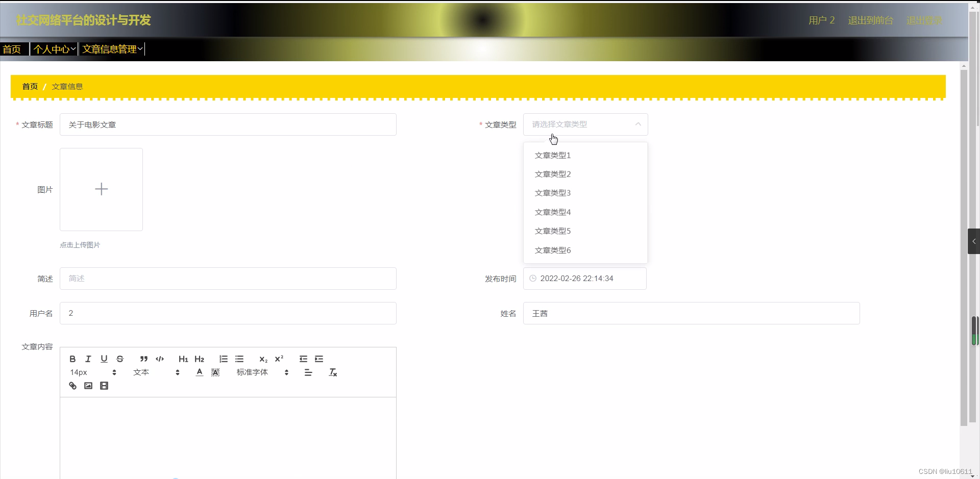Apply strikethrough to text

pyautogui.click(x=119, y=359)
